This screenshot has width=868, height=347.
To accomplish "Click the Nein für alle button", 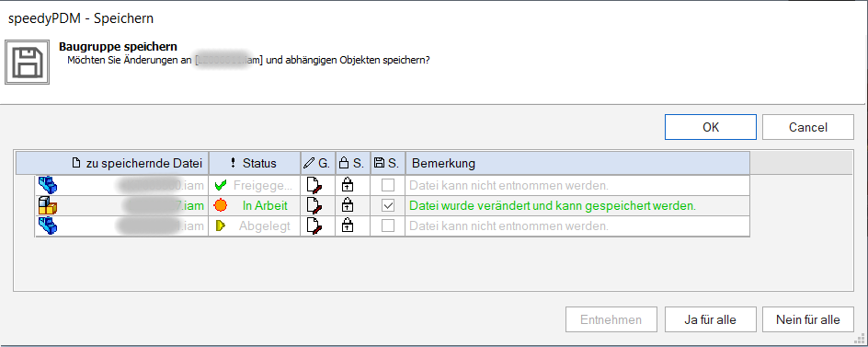I will click(808, 319).
